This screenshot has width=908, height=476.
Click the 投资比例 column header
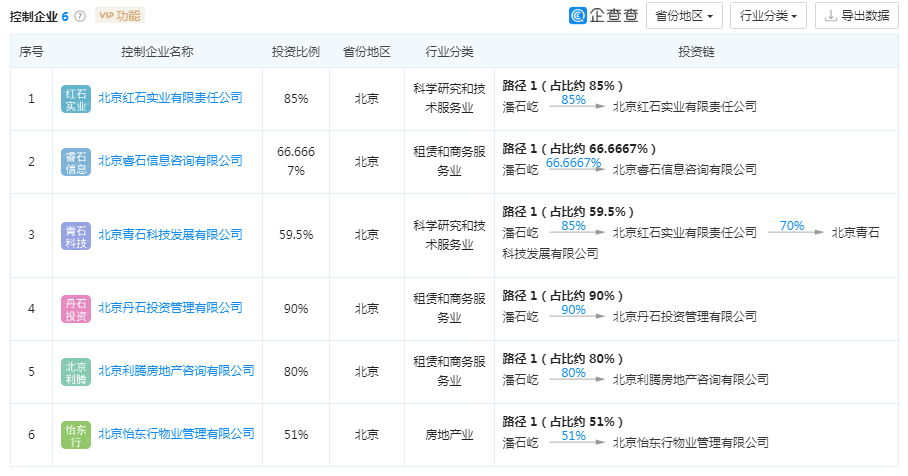click(x=295, y=52)
